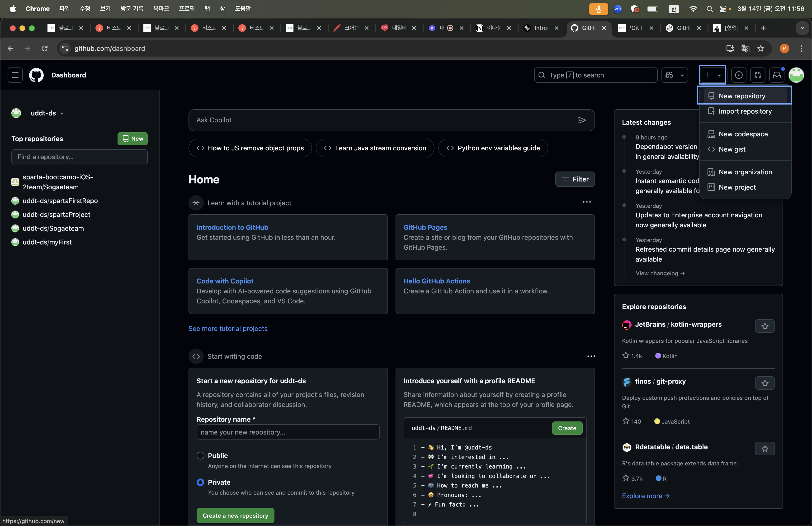Open options for Start writing code

pos(591,356)
